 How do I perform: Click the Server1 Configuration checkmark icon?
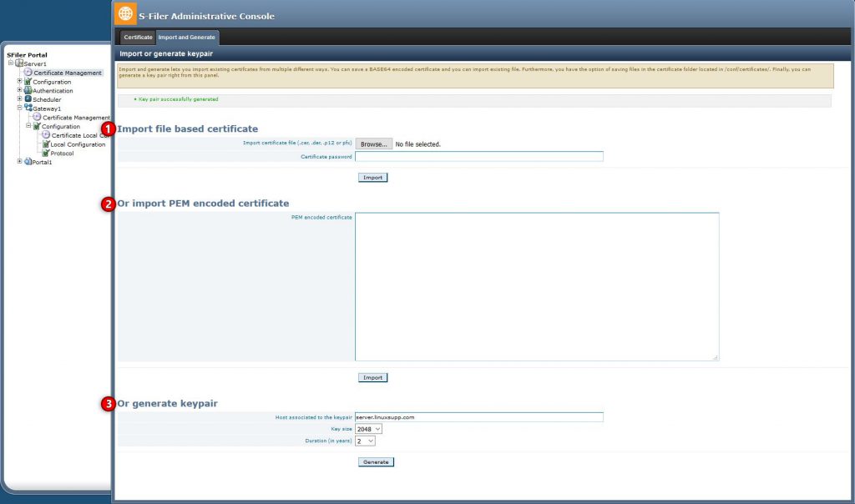click(28, 81)
